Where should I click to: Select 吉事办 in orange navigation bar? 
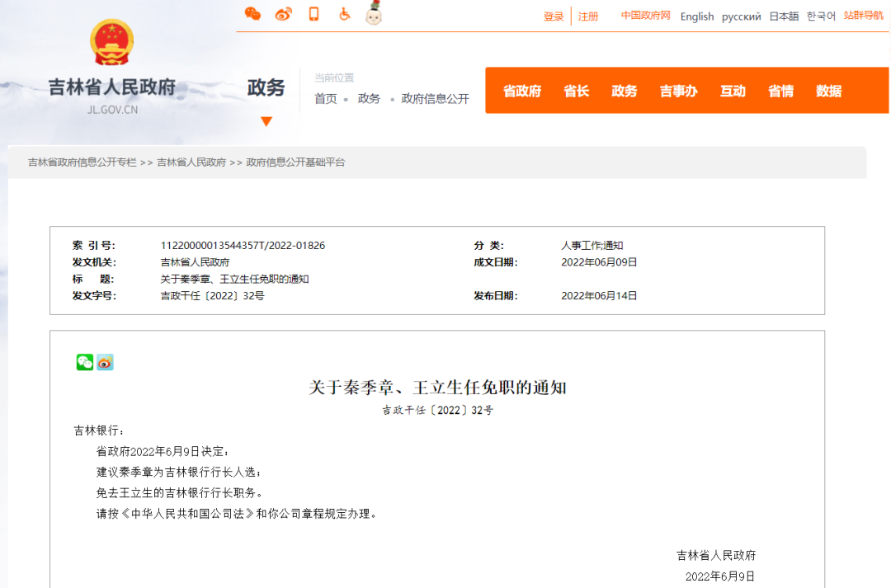pyautogui.click(x=678, y=91)
